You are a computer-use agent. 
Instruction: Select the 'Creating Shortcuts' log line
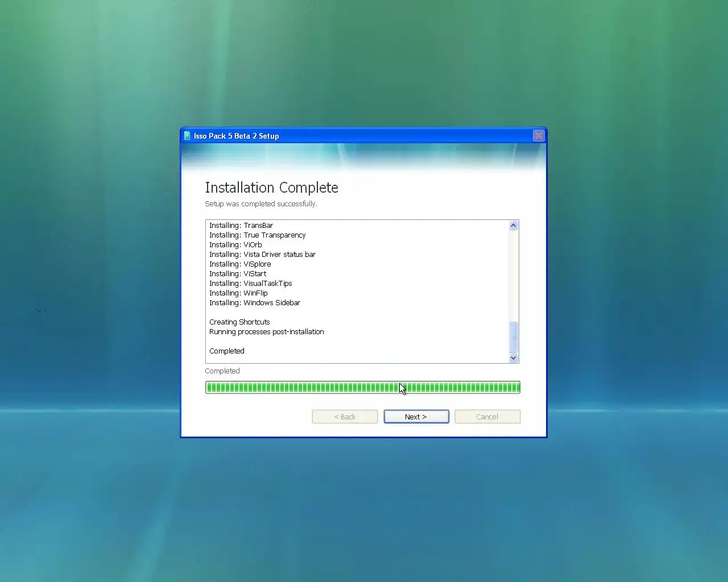239,322
